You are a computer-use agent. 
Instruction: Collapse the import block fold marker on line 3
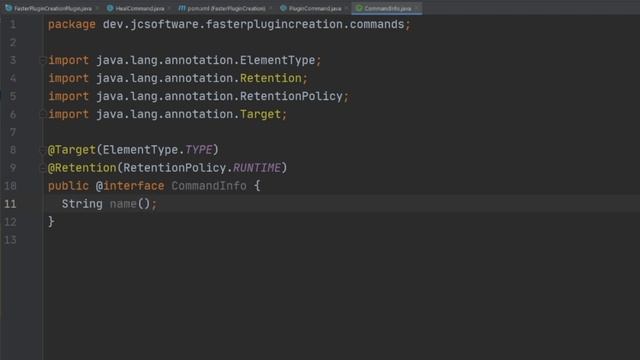point(42,60)
